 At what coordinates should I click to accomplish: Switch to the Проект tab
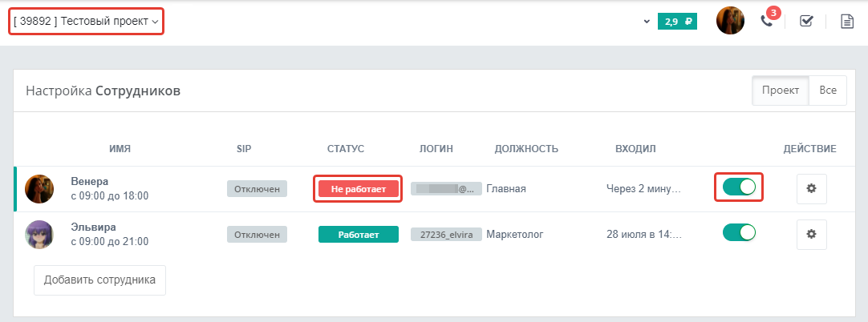pyautogui.click(x=781, y=91)
